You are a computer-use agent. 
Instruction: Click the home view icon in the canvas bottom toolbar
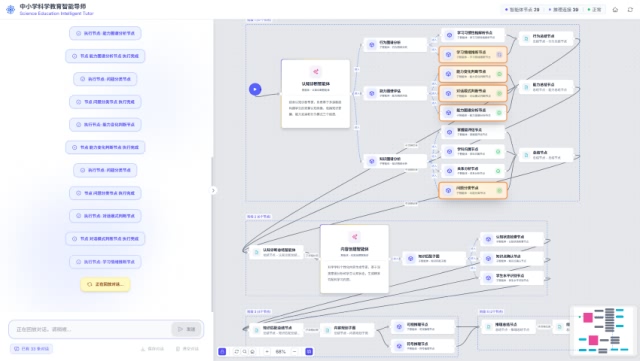(x=253, y=351)
